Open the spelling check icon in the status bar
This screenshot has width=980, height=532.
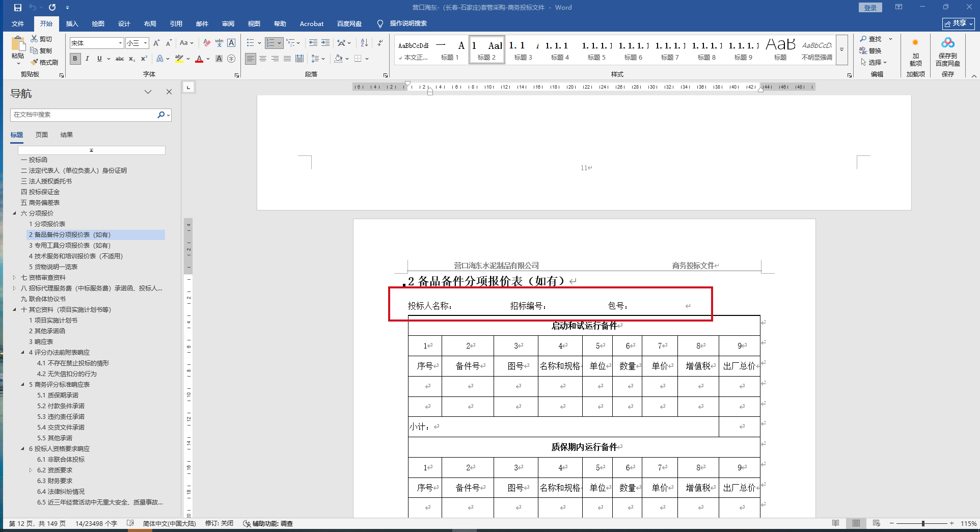pyautogui.click(x=130, y=523)
